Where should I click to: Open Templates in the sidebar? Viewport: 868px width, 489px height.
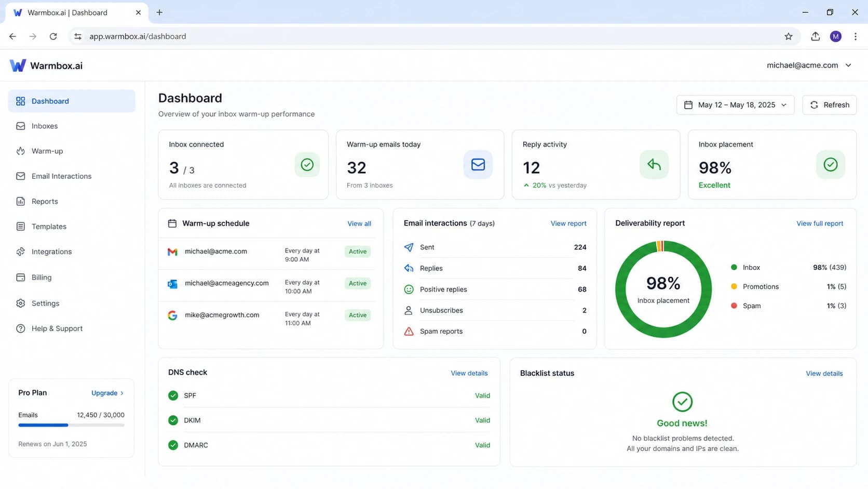pos(72,227)
